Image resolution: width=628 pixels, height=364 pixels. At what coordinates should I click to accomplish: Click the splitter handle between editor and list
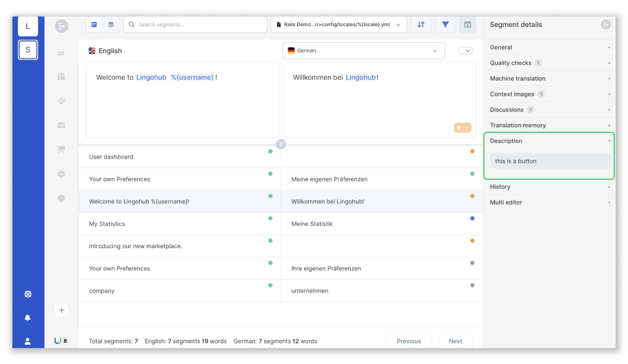[281, 144]
